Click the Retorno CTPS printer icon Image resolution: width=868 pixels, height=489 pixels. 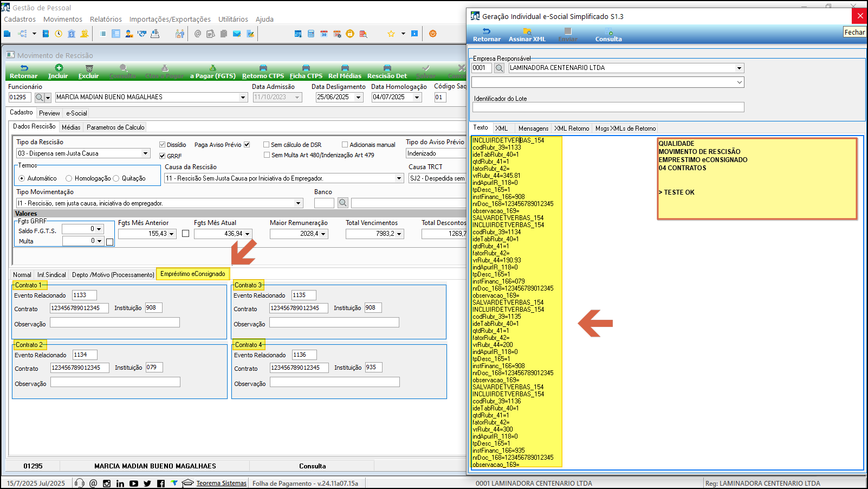click(263, 68)
